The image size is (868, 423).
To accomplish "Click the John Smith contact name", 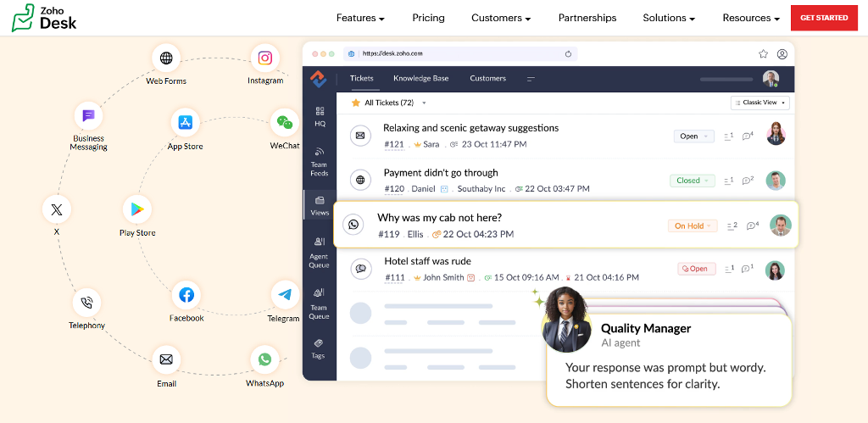I will 443,277.
